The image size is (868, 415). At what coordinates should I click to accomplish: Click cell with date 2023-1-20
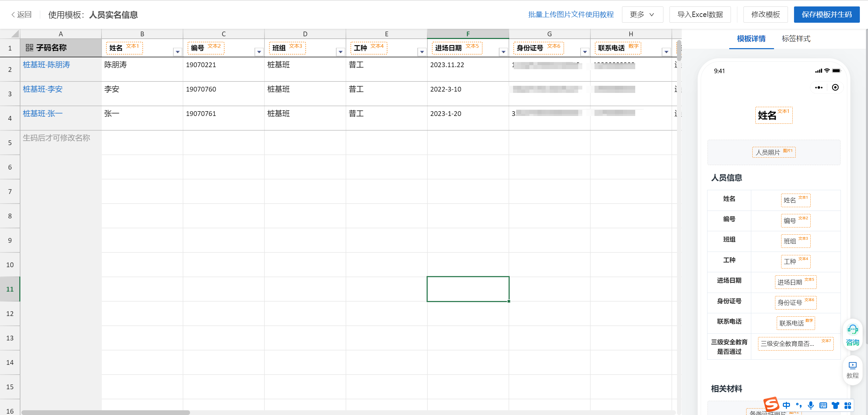468,118
